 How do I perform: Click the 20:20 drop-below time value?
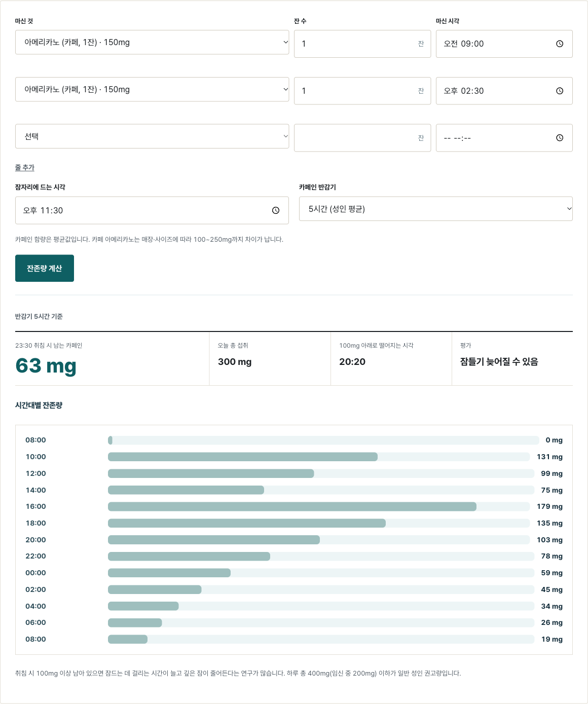tap(352, 362)
